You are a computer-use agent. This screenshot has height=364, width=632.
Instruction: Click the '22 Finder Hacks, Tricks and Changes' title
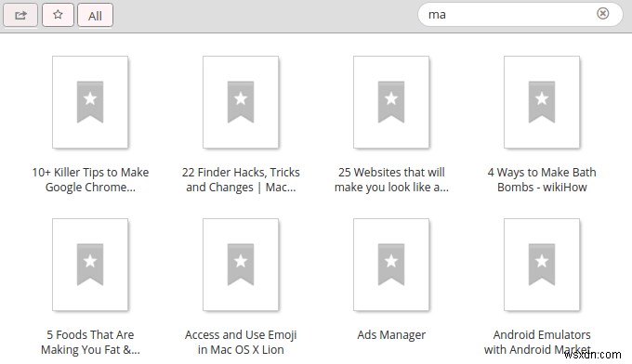tap(241, 179)
